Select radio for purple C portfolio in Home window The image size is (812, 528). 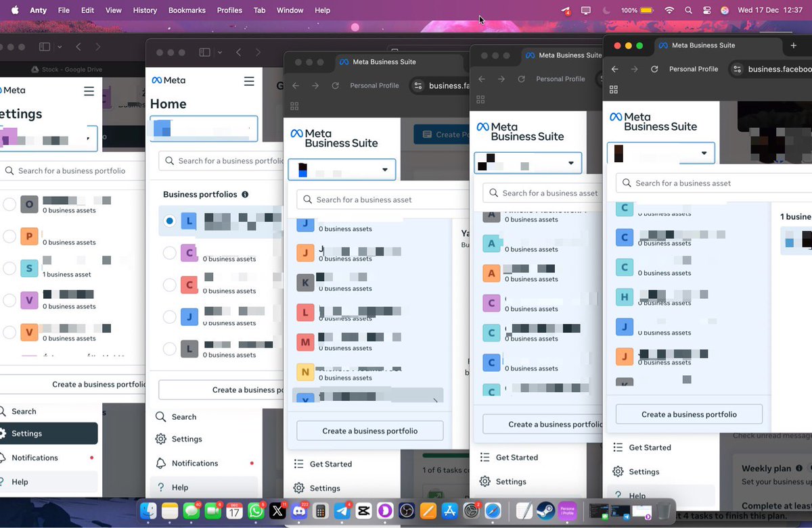(170, 253)
